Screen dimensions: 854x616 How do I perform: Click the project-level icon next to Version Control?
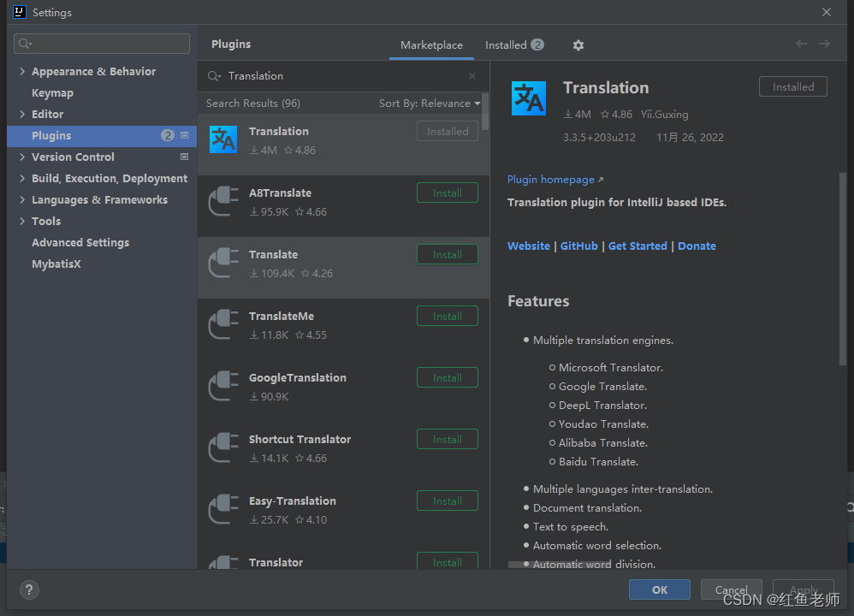pos(185,157)
